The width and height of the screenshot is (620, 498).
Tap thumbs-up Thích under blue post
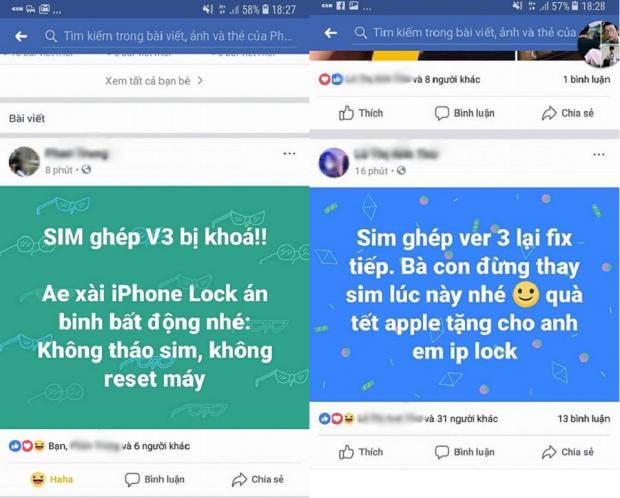[x=361, y=452]
